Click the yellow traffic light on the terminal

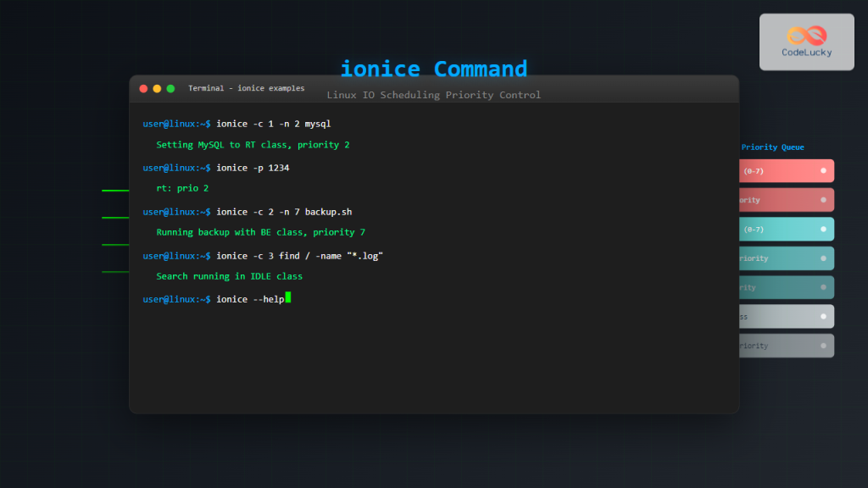point(157,87)
